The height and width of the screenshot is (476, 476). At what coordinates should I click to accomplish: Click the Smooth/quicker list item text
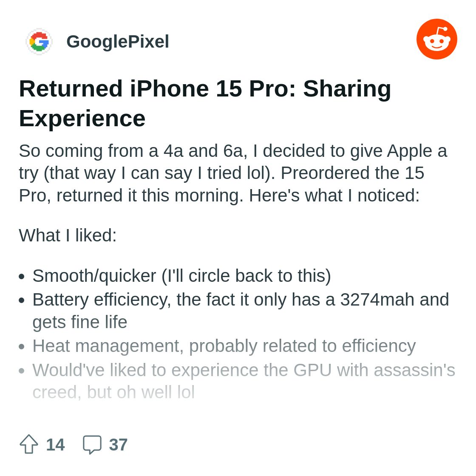pos(181,276)
